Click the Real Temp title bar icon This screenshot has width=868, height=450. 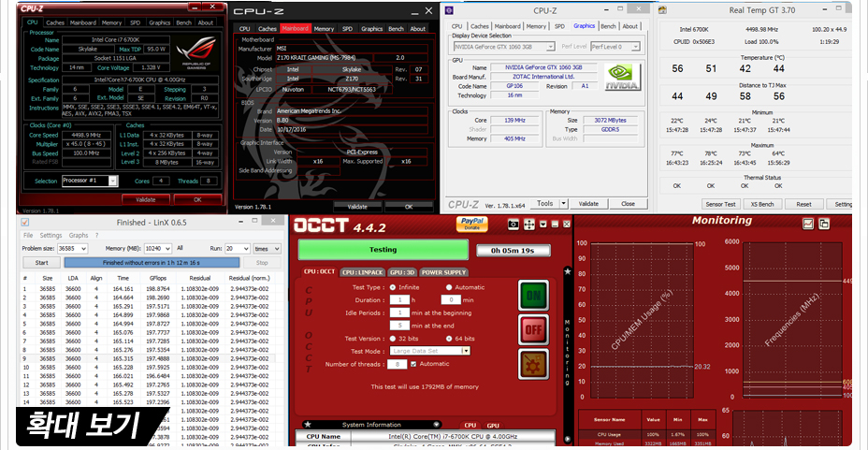pos(662,10)
